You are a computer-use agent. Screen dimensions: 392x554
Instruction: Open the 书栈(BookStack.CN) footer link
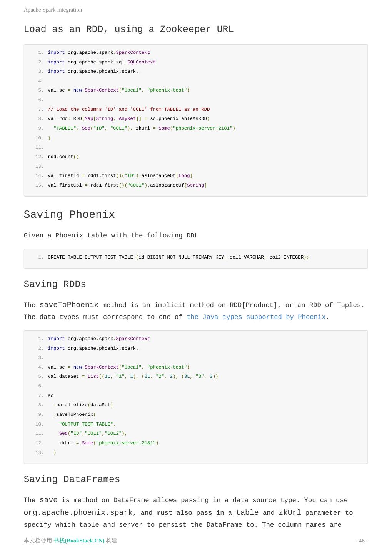(79, 541)
